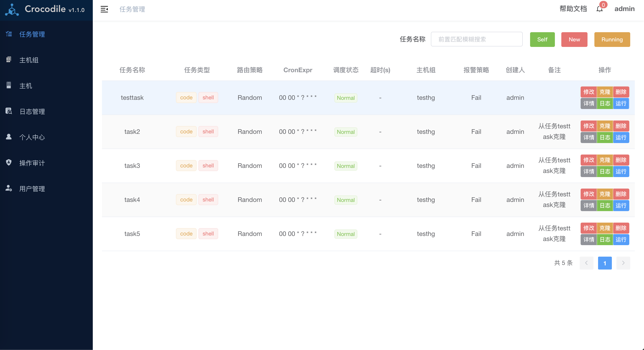Open the admin user menu

coord(624,9)
